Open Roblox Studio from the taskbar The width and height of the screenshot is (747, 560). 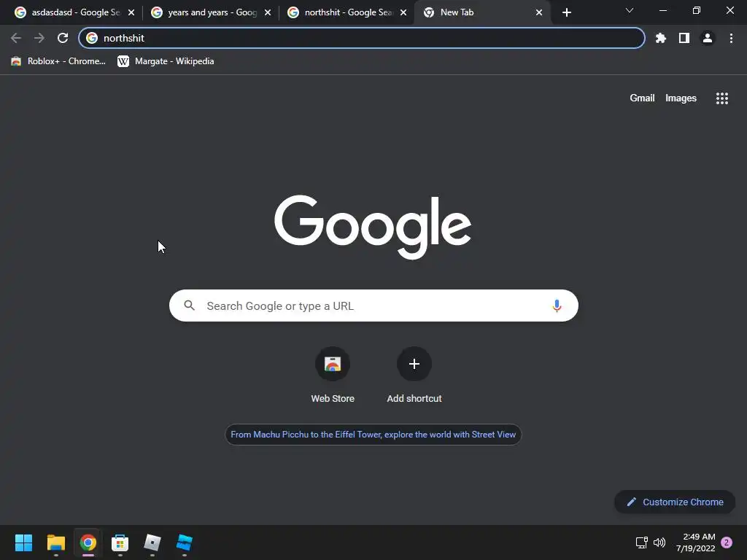click(185, 542)
